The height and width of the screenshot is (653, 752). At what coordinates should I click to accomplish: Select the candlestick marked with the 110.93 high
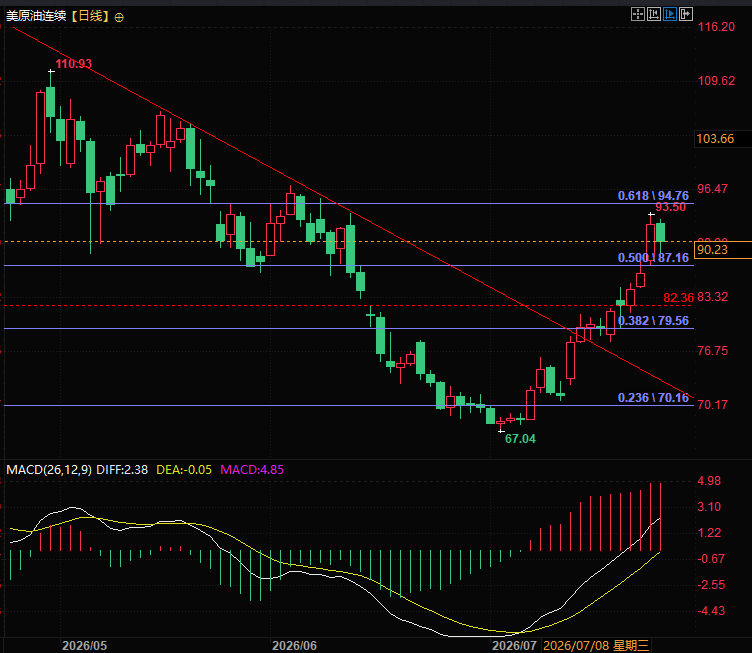point(50,102)
